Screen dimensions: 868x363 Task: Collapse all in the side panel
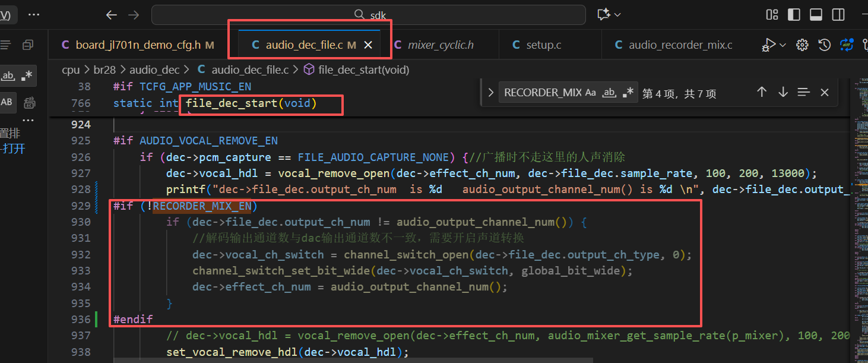[x=28, y=45]
